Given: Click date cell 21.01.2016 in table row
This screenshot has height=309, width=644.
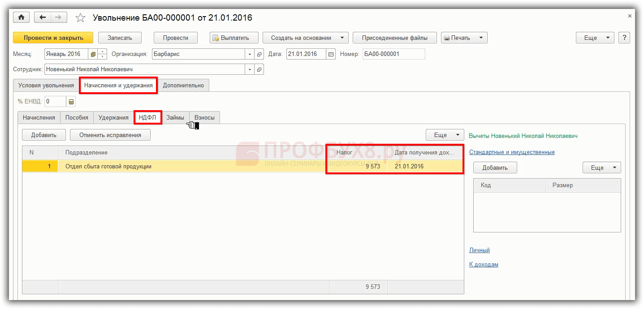Looking at the screenshot, I should 425,166.
